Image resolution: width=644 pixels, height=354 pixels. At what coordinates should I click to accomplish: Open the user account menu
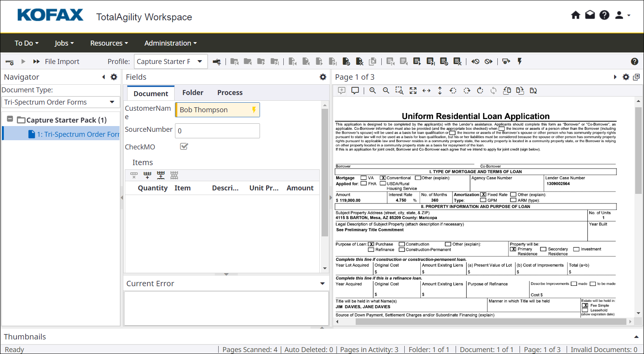coord(620,15)
